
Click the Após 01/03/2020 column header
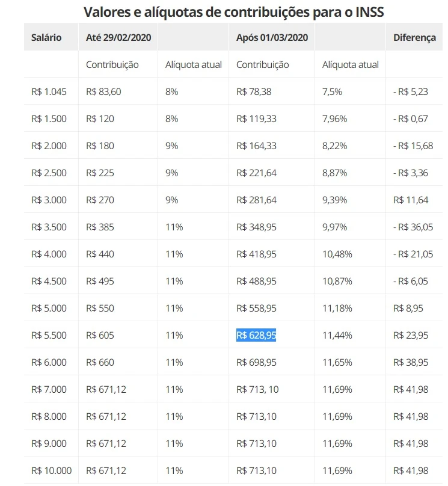[272, 37]
